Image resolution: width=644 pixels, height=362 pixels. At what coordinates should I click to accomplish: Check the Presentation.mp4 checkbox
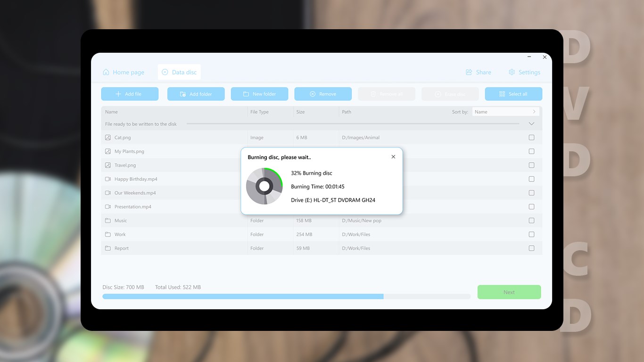[531, 206]
